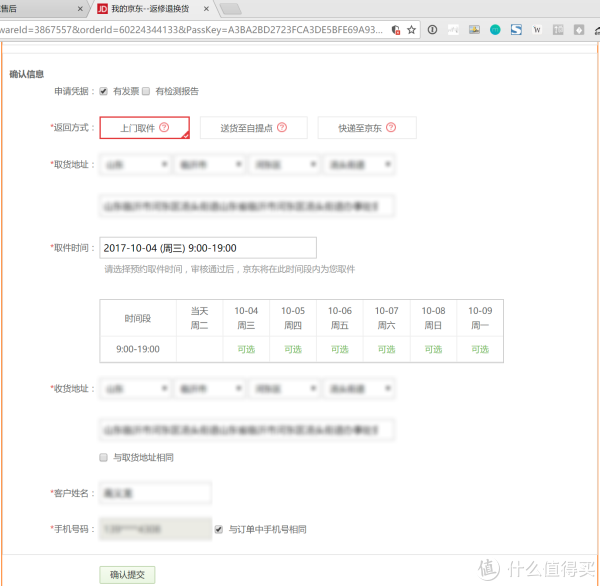This screenshot has width=600, height=586.
Task: Open the province dropdown under 取货地址
Action: point(134,164)
